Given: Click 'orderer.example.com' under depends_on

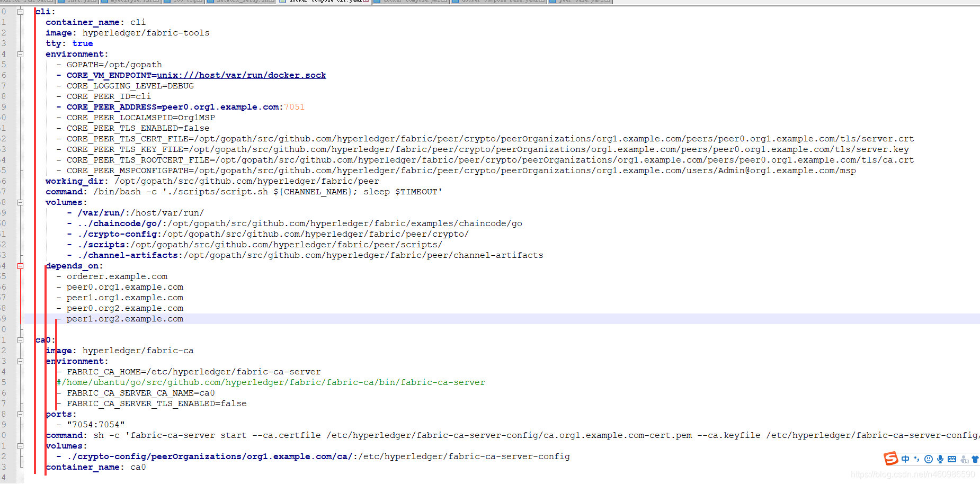Looking at the screenshot, I should pos(117,276).
